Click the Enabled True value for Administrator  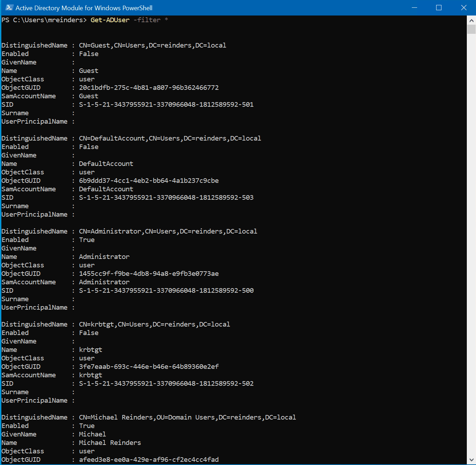pos(86,240)
